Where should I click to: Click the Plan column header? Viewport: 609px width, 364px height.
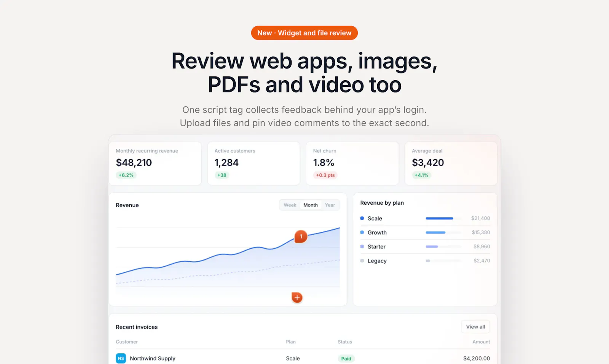tap(291, 342)
